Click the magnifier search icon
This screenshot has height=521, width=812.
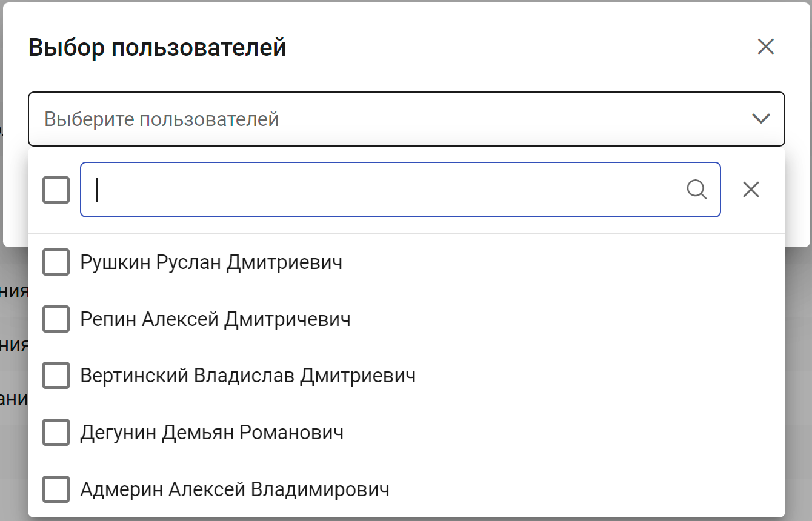coord(697,190)
